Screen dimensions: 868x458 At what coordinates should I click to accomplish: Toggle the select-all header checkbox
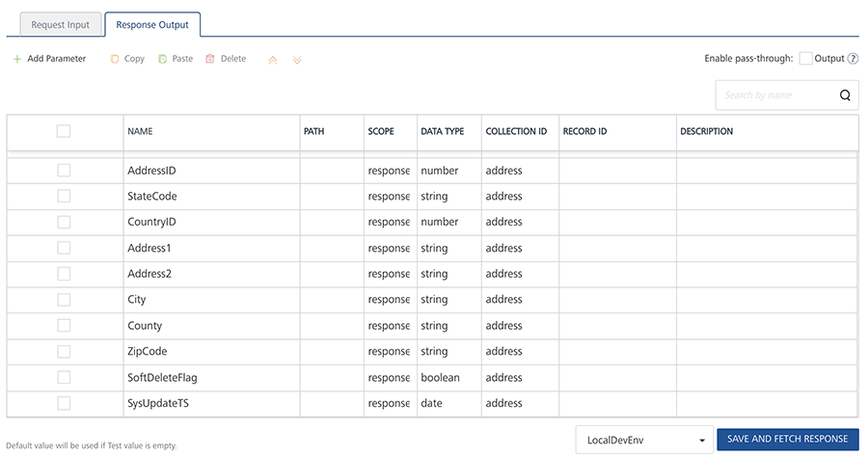(x=64, y=131)
